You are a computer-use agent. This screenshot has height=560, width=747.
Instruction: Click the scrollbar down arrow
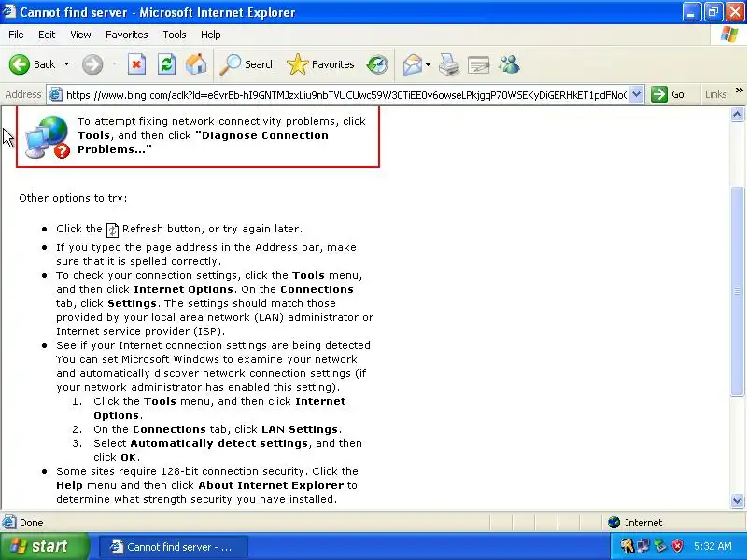(737, 500)
